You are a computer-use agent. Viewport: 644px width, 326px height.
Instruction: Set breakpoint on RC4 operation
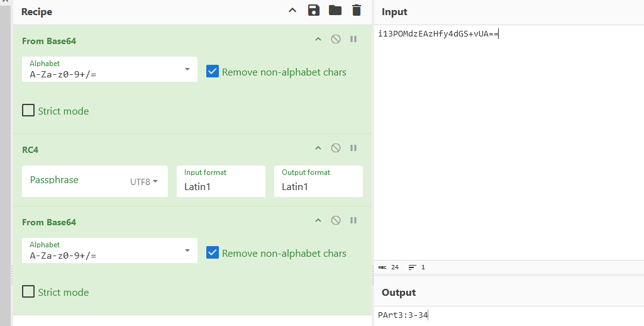[x=353, y=148]
